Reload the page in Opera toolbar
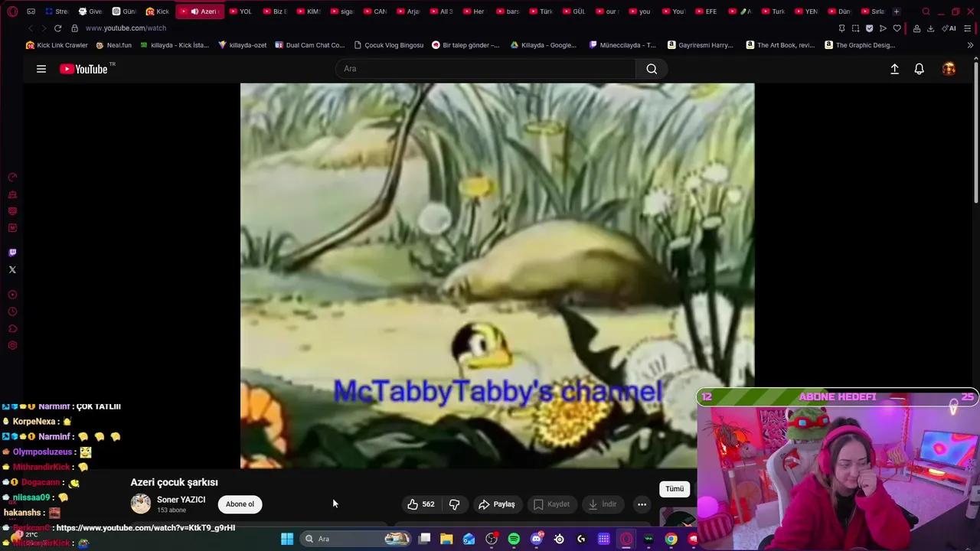This screenshot has width=980, height=551. 57,28
